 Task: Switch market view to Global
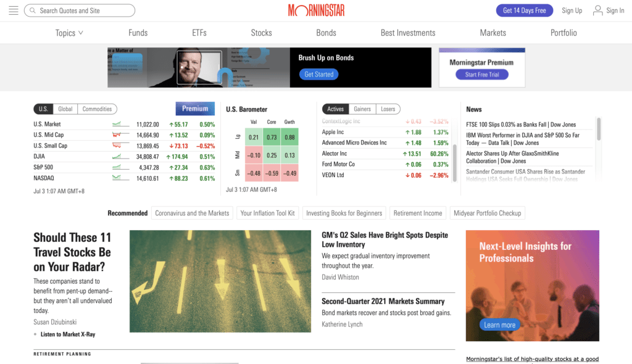pyautogui.click(x=65, y=109)
